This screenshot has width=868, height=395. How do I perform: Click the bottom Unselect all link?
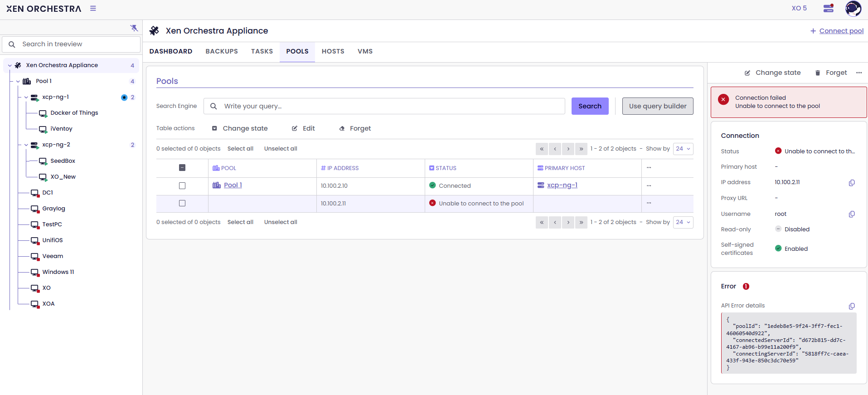coord(281,222)
